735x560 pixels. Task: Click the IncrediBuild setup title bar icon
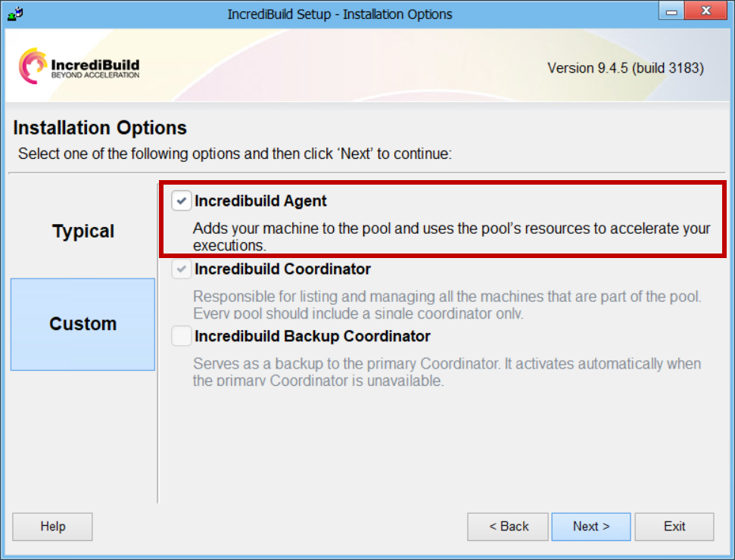point(14,12)
